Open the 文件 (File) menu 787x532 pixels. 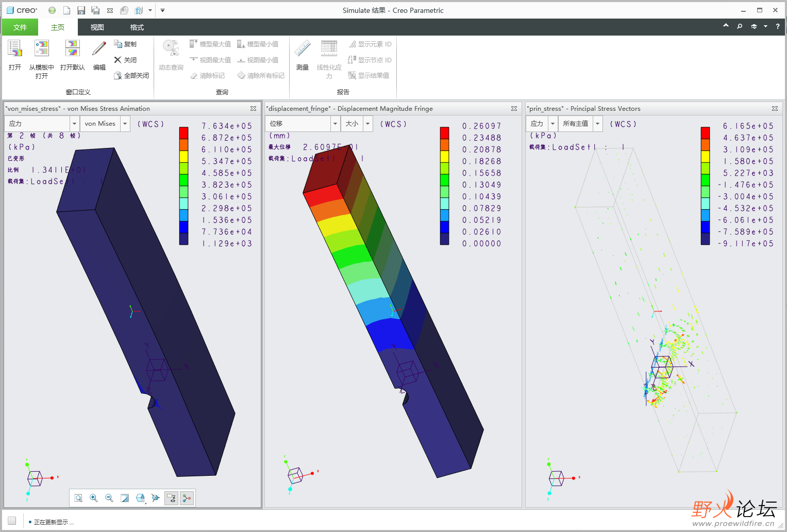pos(20,27)
